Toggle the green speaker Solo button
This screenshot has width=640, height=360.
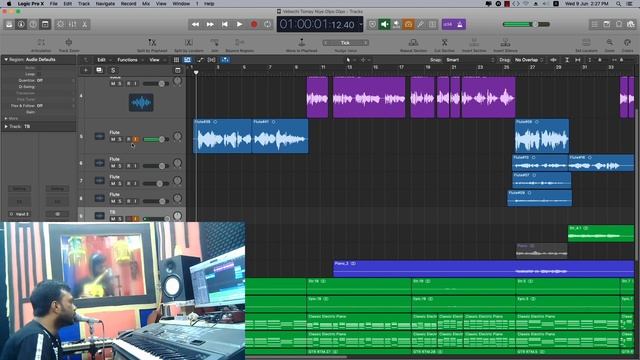384,24
